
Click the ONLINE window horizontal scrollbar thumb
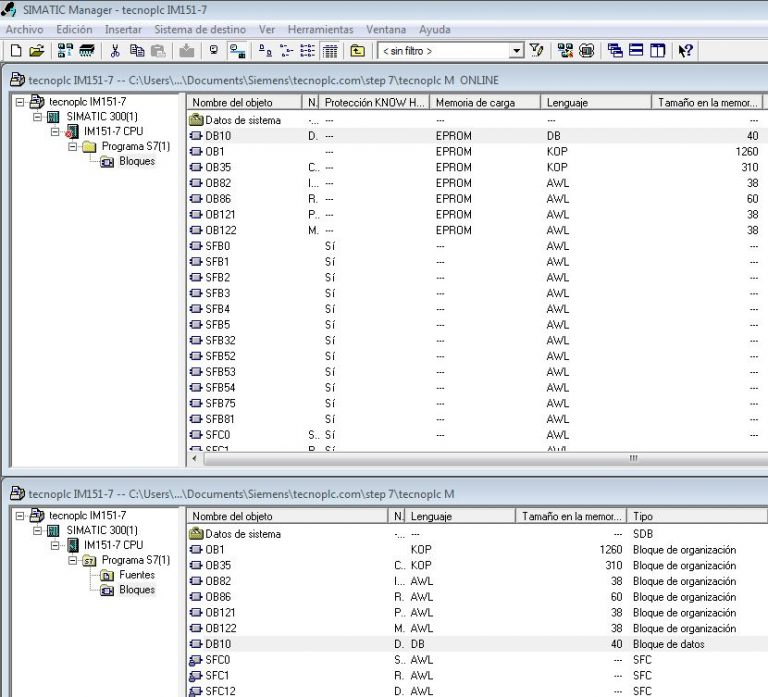(633, 458)
